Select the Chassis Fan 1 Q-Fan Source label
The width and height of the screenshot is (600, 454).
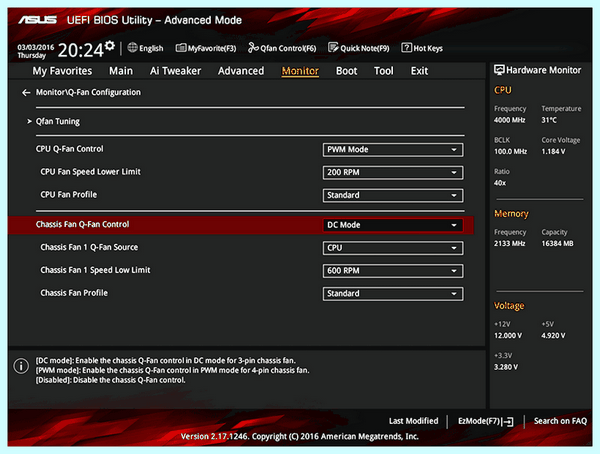coord(89,247)
